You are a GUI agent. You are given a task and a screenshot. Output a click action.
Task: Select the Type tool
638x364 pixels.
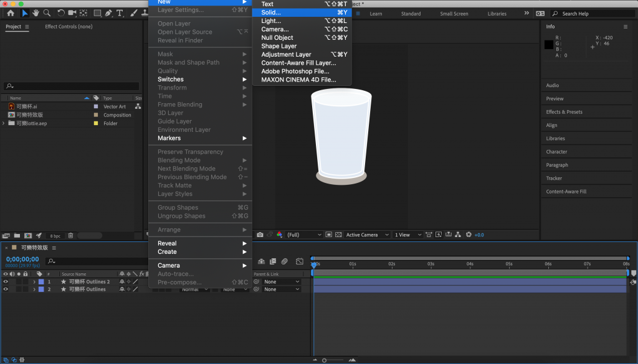point(120,12)
